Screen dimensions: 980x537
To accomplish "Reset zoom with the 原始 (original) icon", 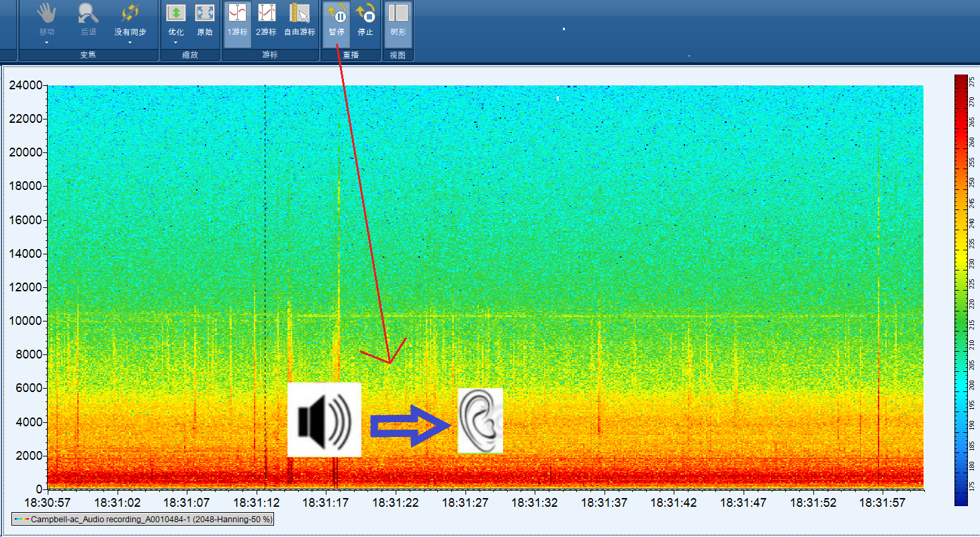I will 204,19.
